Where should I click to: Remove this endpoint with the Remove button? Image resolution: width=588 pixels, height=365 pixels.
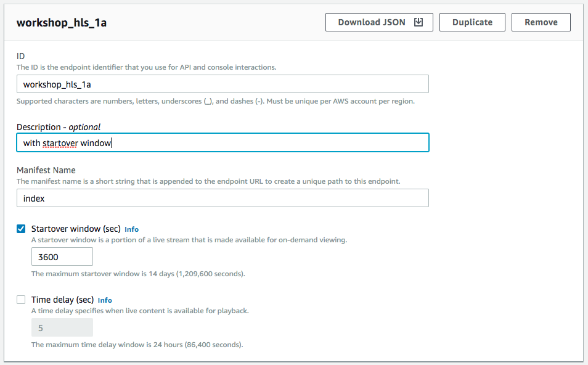[541, 22]
